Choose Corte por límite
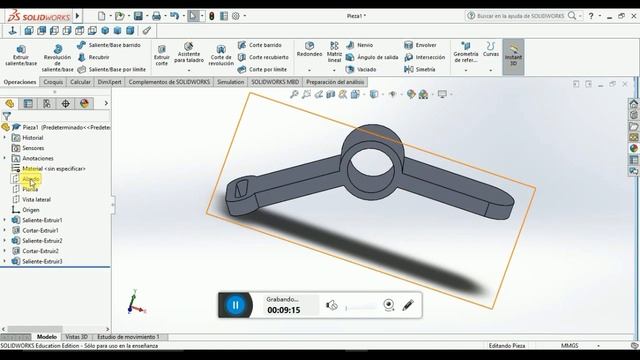The image size is (640, 360). 262,69
